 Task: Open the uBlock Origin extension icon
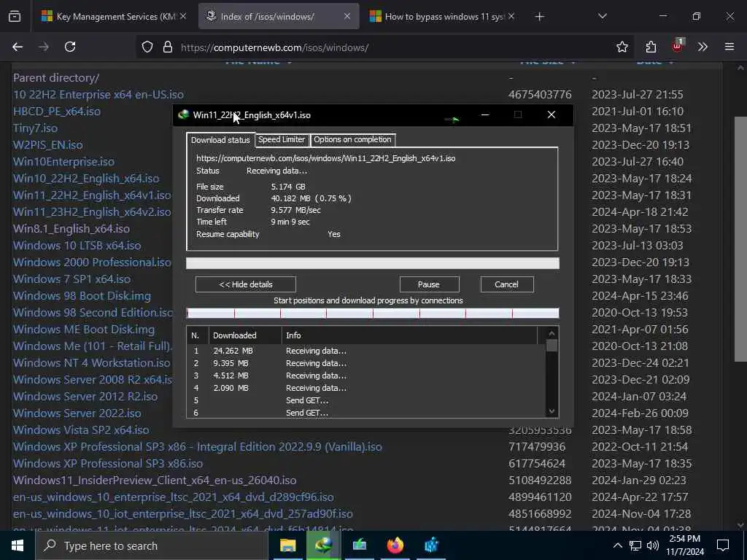pos(678,46)
